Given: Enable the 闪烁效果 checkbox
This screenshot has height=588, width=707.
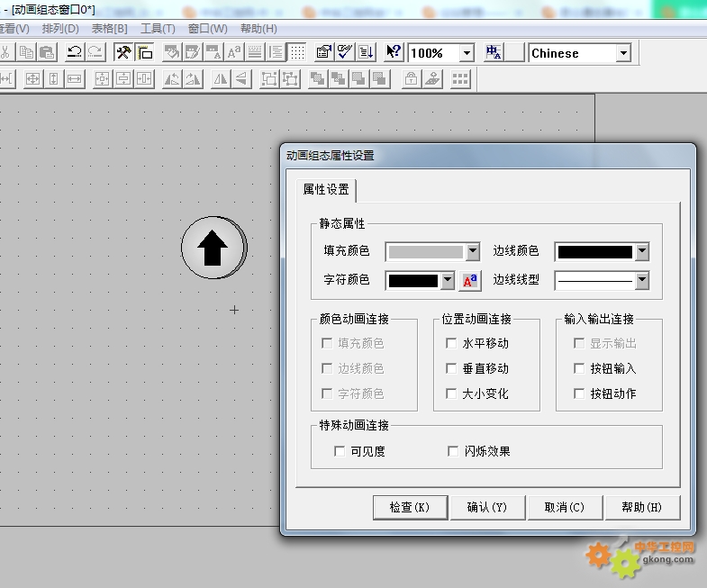Looking at the screenshot, I should pyautogui.click(x=453, y=451).
